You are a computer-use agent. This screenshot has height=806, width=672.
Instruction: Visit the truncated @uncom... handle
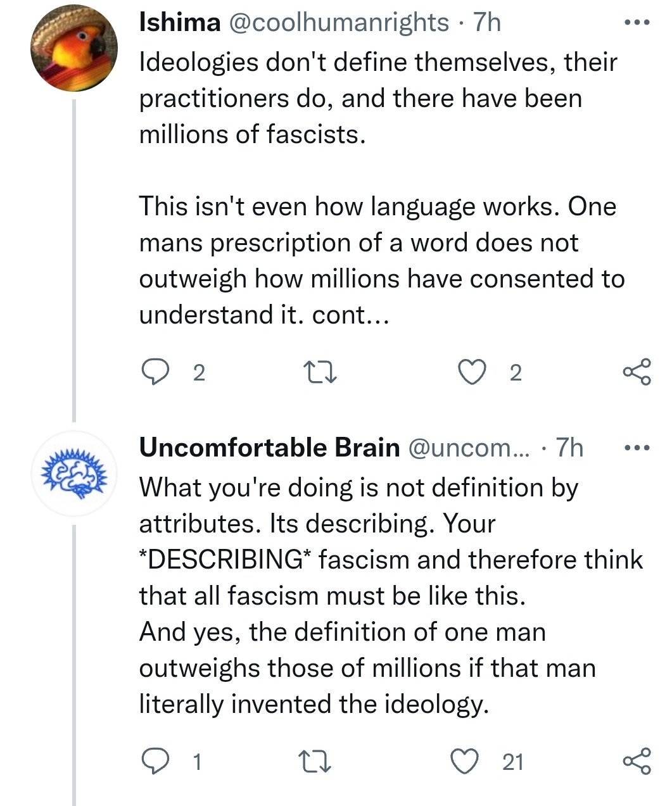pos(471,448)
